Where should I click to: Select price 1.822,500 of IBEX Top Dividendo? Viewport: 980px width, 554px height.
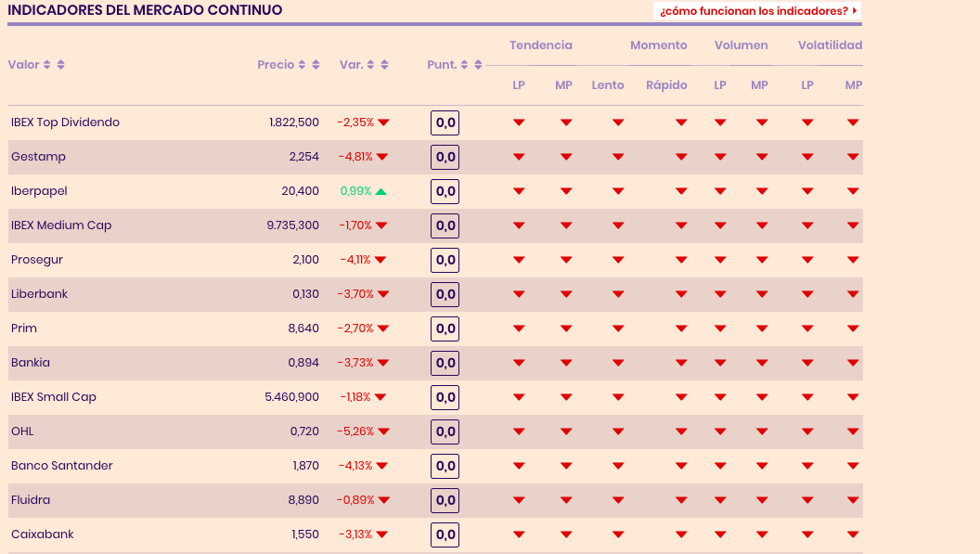(294, 122)
